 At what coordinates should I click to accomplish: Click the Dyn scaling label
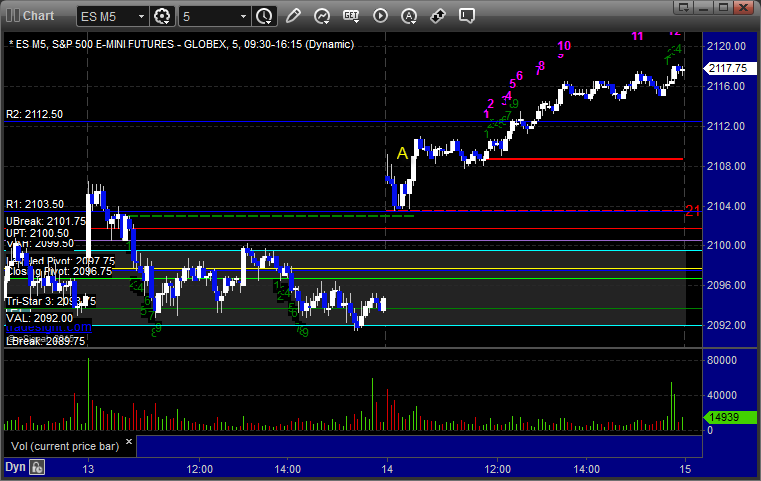(x=15, y=467)
